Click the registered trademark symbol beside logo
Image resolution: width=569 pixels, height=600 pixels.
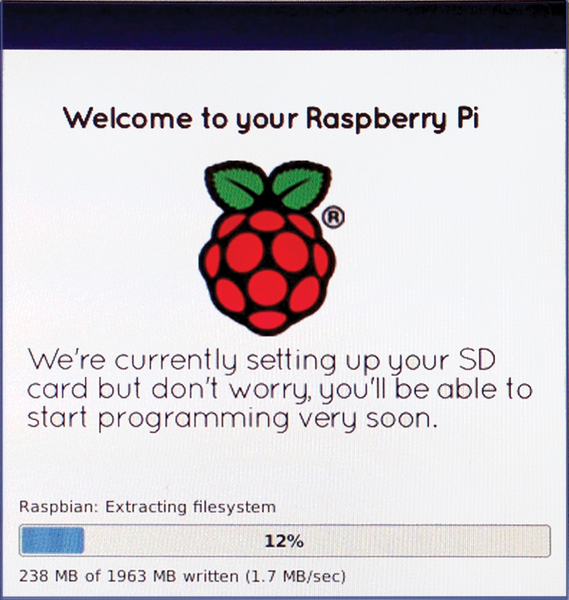(333, 217)
